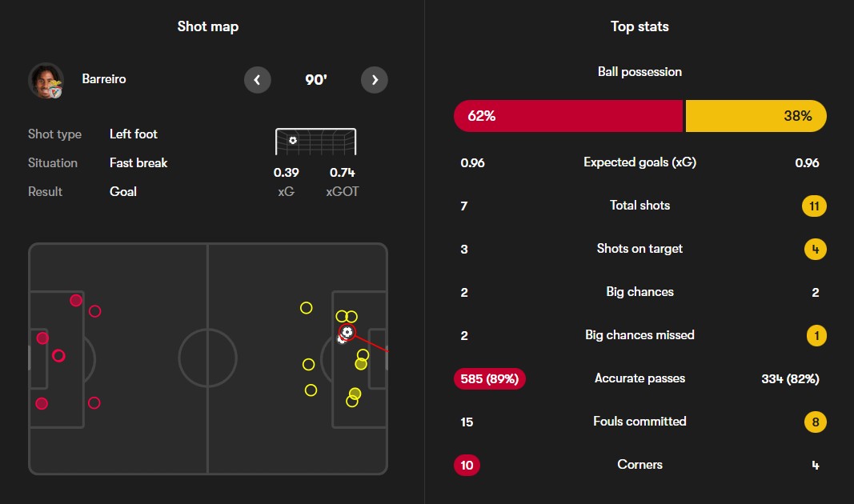Pick the upper hollow red marker outside the left box
Image resolution: width=854 pixels, height=504 pixels.
94,311
